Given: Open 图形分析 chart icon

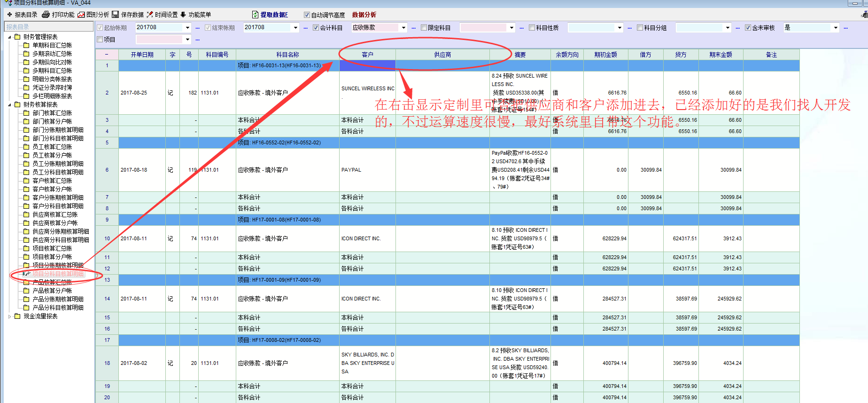Looking at the screenshot, I should click(x=81, y=15).
